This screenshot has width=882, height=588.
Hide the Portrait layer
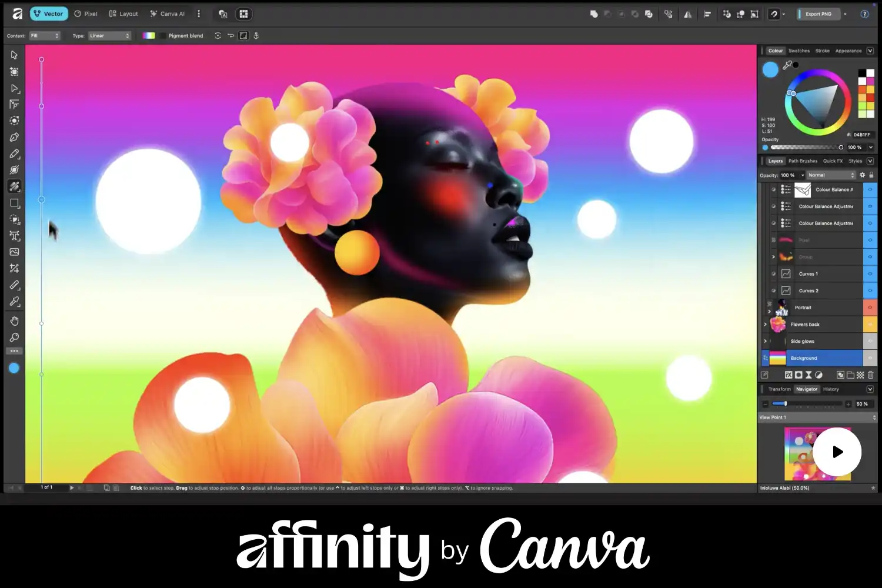coord(870,308)
